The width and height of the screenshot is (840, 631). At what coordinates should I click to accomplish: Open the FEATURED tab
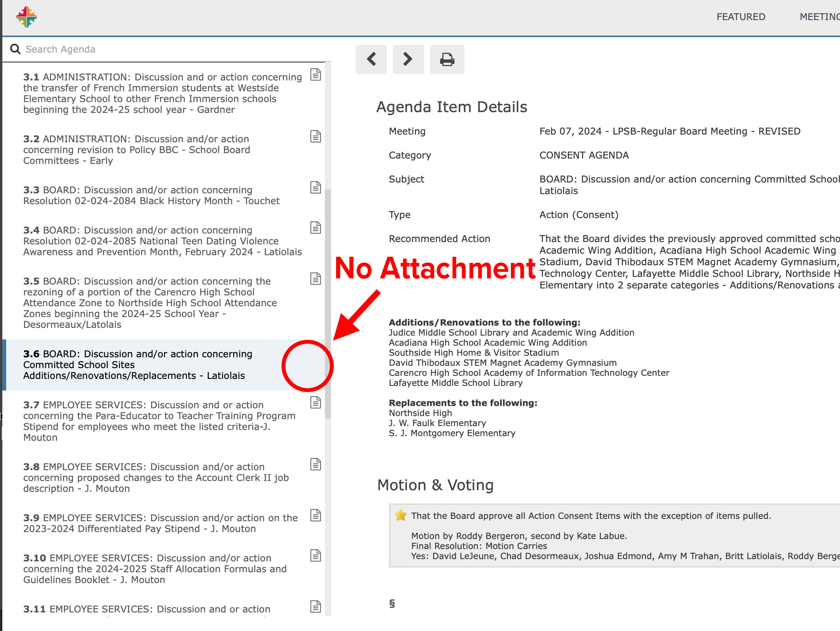click(x=741, y=17)
